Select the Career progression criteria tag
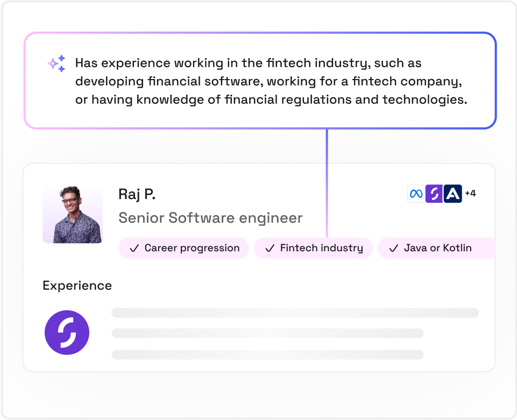Screen dimensions: 517x420 click(183, 248)
